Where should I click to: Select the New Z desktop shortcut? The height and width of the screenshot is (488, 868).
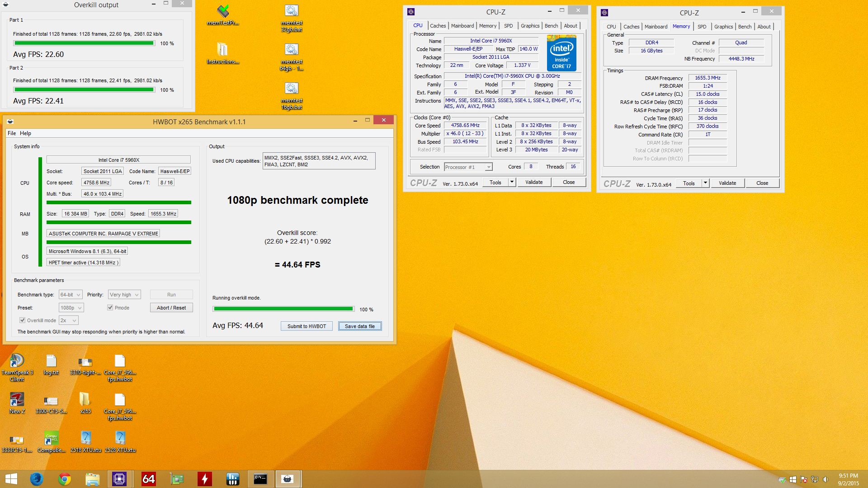17,403
